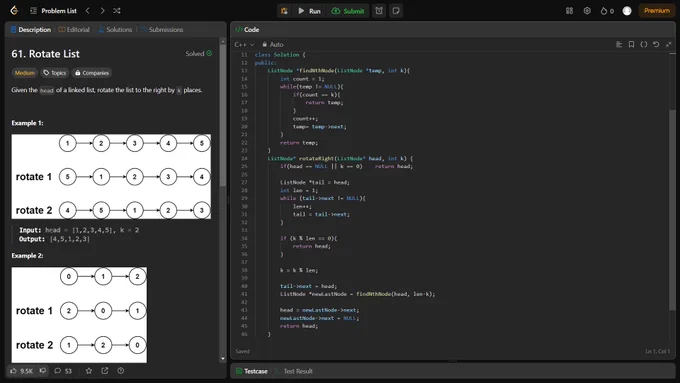
Task: Open the notes icon in top toolbar
Action: [x=396, y=11]
